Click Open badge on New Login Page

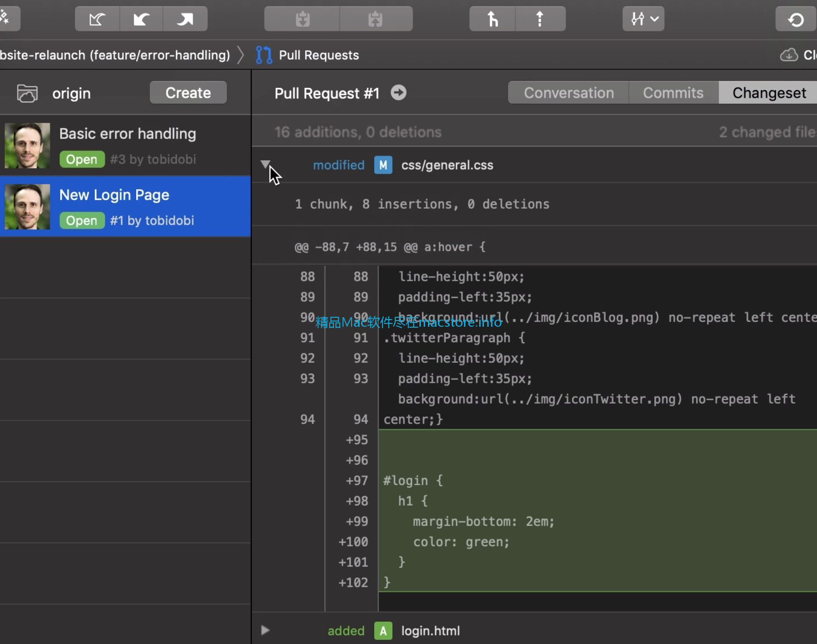click(82, 221)
